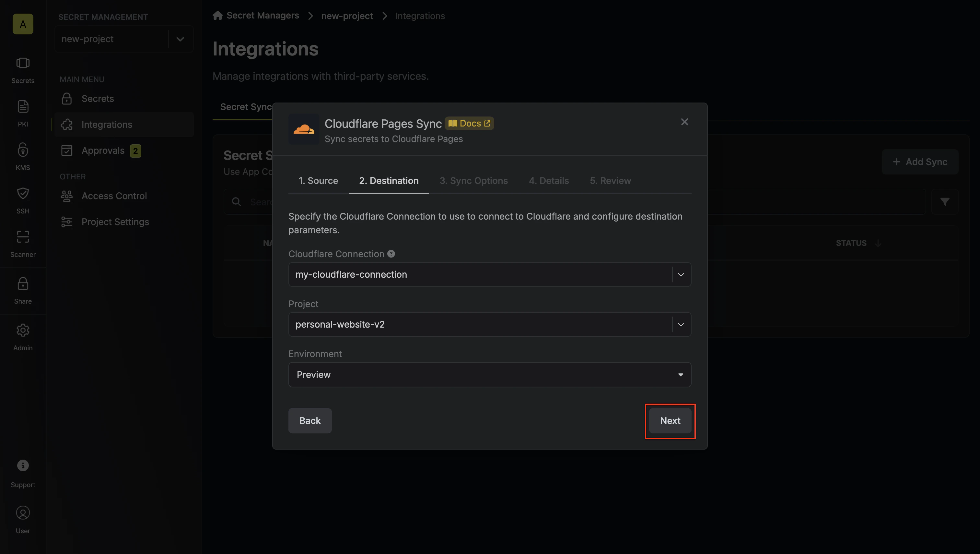Click the Cloudflare logo in dialog header
980x554 pixels.
click(304, 129)
